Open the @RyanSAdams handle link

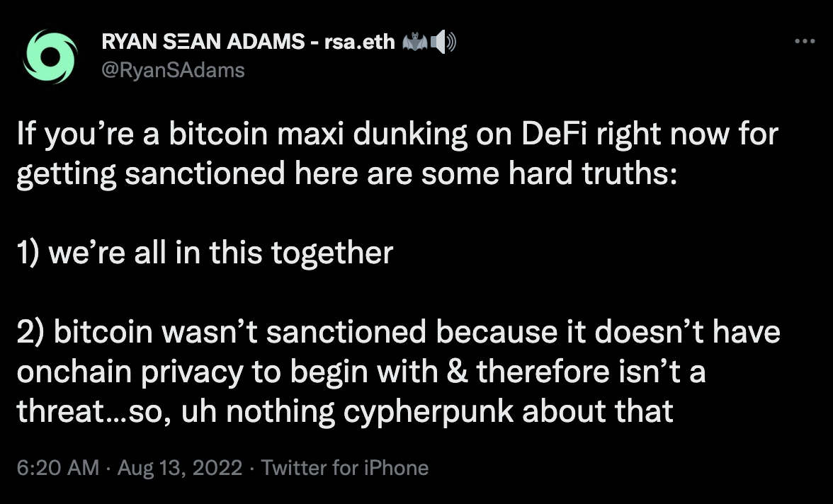173,69
